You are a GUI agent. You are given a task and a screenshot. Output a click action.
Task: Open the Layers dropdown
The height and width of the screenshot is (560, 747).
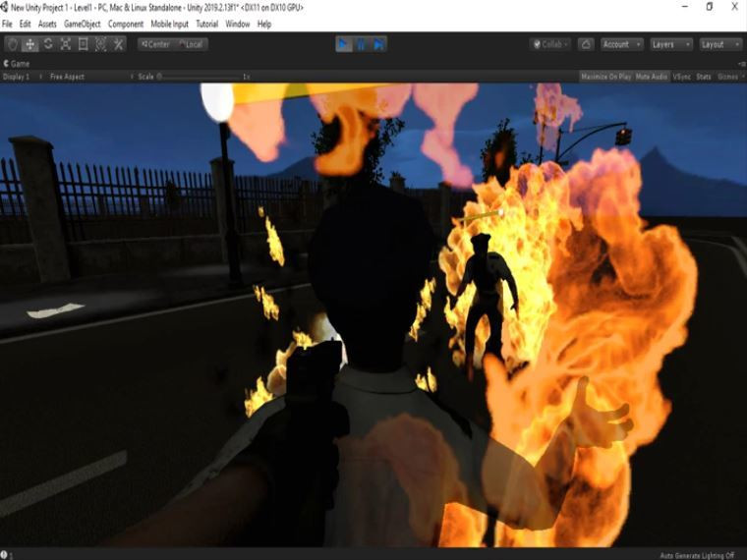pyautogui.click(x=670, y=44)
